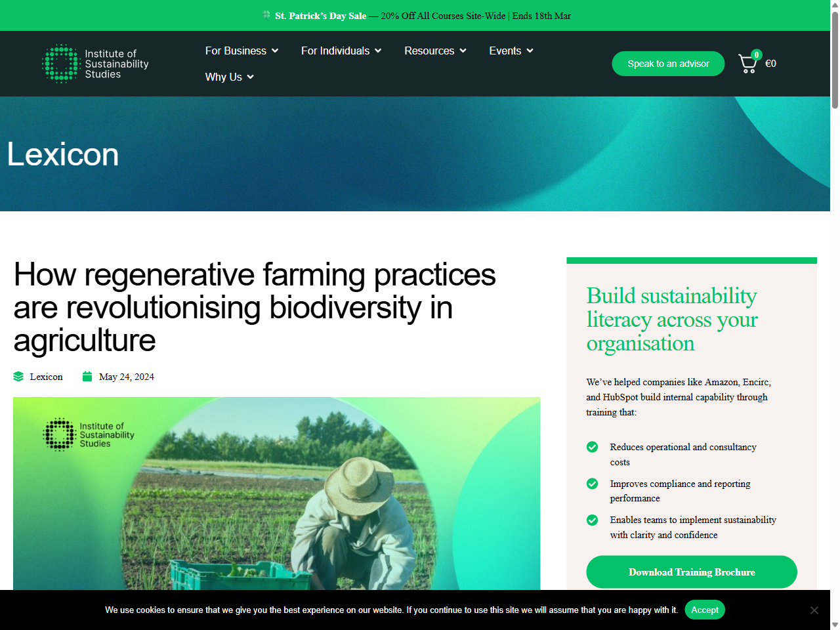Open the Events menu
This screenshot has width=840, height=630.
[x=511, y=51]
